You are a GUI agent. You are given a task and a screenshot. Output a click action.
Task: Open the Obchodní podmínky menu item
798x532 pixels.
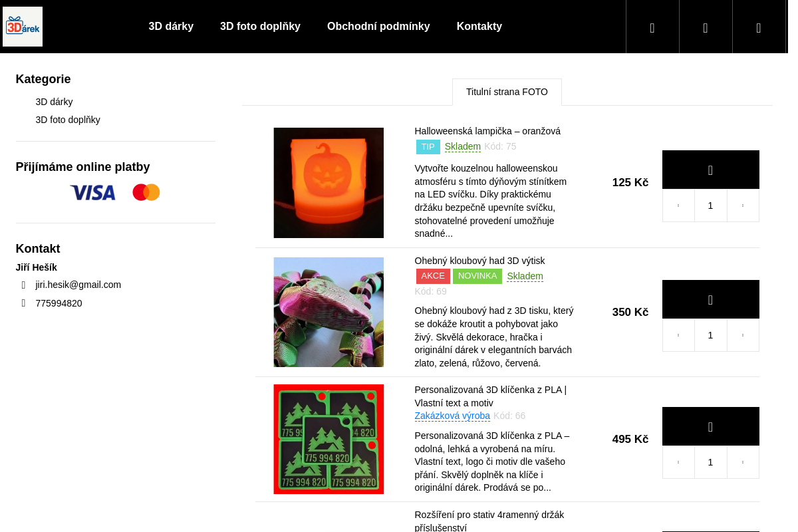click(x=378, y=27)
